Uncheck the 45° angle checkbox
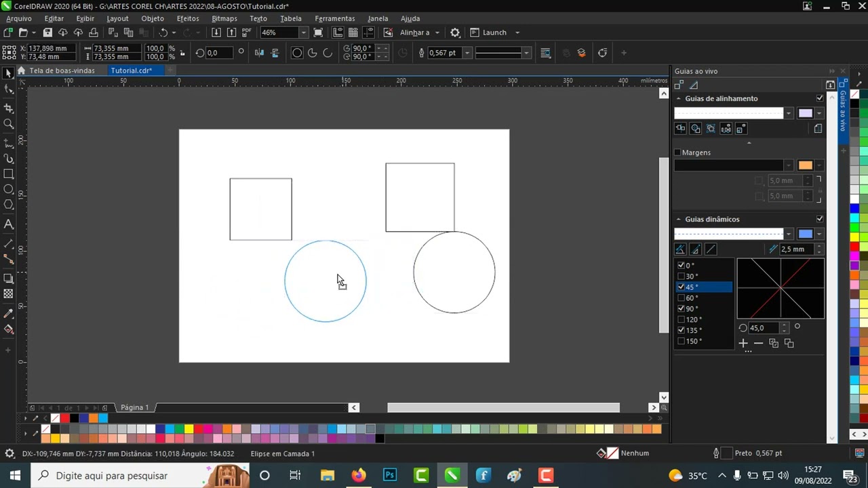This screenshot has height=488, width=868. [x=682, y=287]
